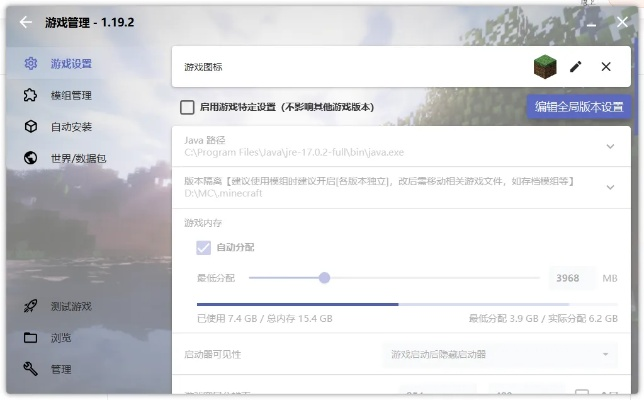Minimize the launcher window

[x=591, y=23]
